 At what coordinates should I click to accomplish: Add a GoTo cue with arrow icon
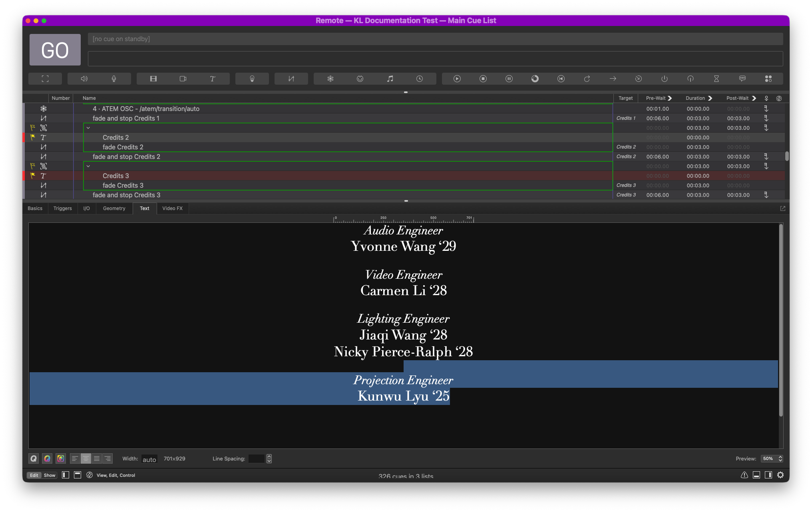coord(613,79)
